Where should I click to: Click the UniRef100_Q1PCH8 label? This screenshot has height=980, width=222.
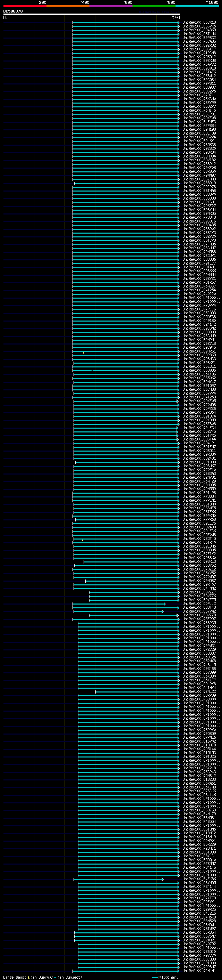coord(199,53)
